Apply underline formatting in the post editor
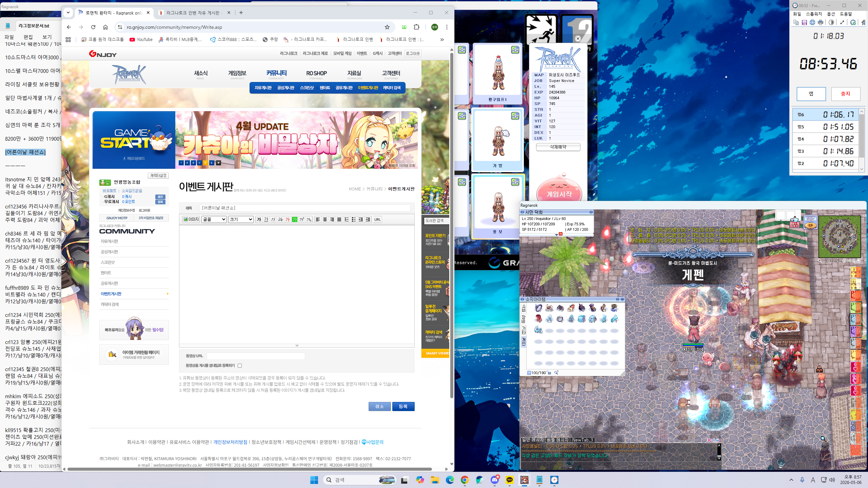The width and height of the screenshot is (868, 488). 266,219
